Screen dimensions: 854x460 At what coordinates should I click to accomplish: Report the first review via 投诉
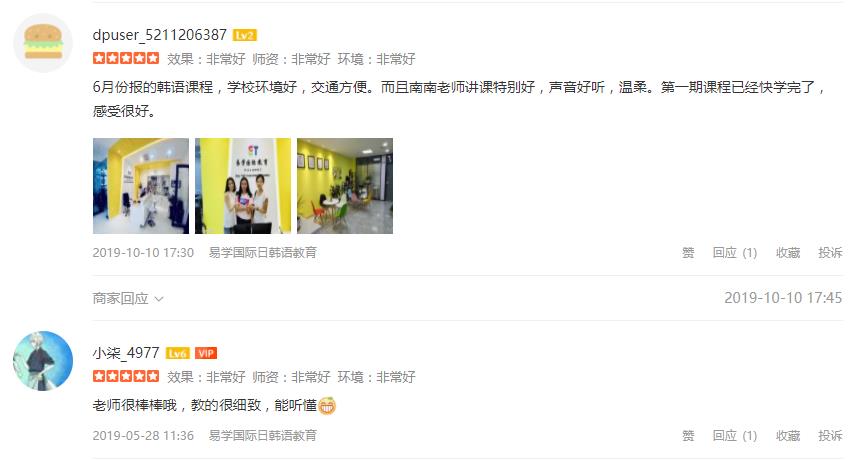coord(830,253)
